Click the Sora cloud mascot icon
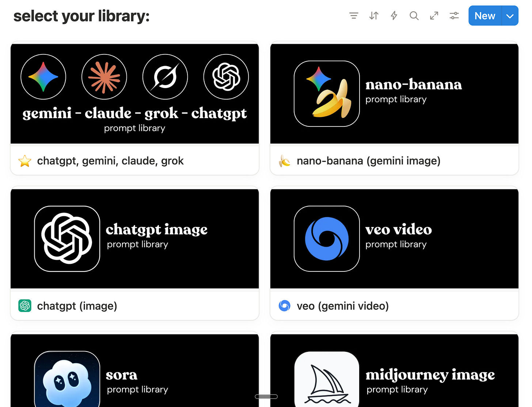The image size is (532, 407). coord(67,379)
